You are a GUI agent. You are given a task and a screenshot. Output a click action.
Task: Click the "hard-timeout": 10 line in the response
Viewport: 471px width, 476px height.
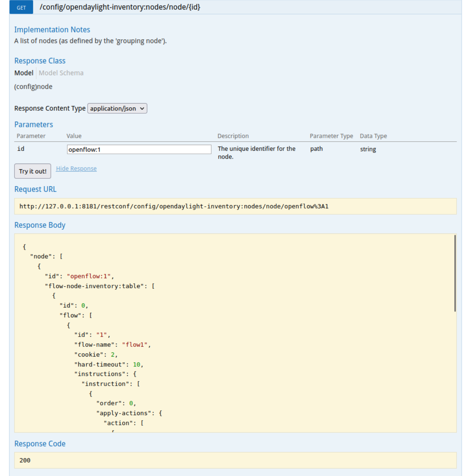109,364
